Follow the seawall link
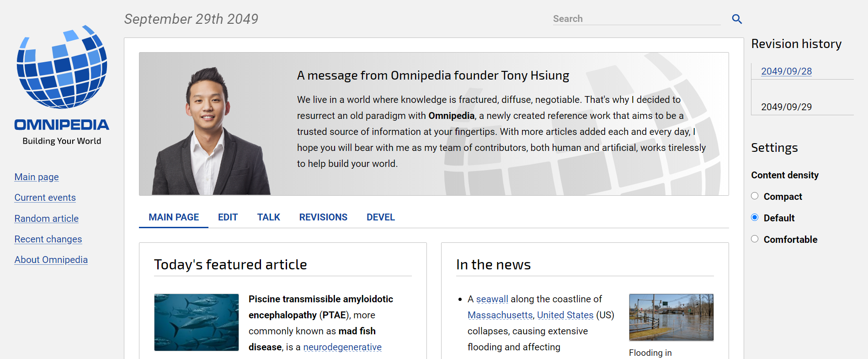The height and width of the screenshot is (359, 868). click(492, 299)
